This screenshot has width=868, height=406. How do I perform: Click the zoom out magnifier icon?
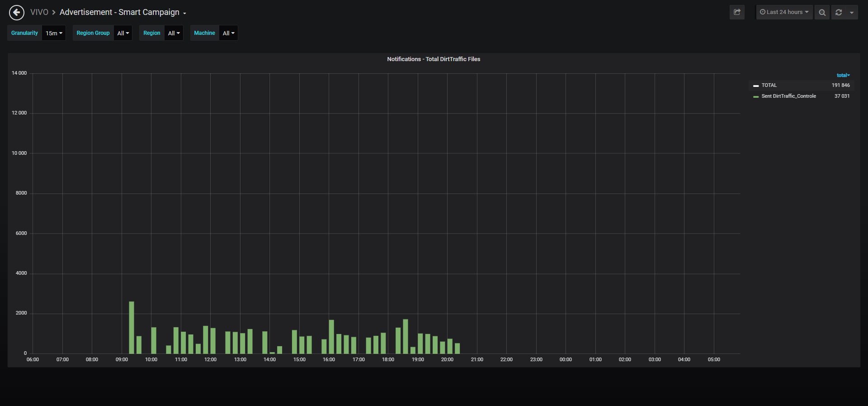pyautogui.click(x=822, y=12)
